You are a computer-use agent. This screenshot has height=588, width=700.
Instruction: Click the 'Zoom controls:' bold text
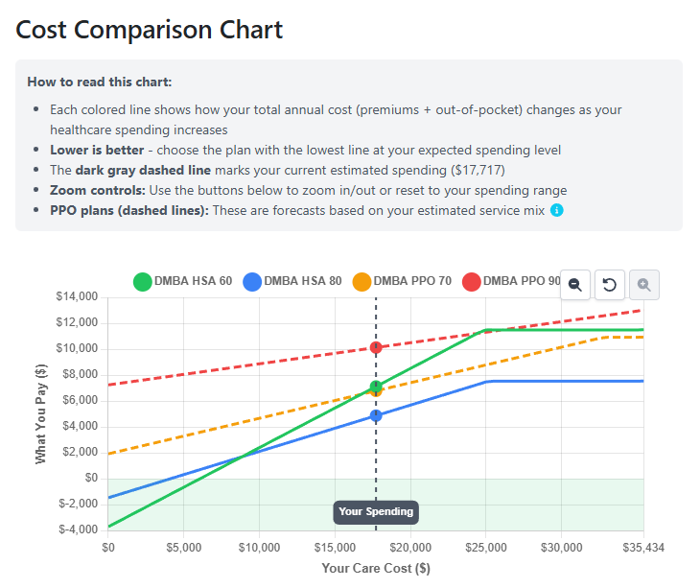coord(98,190)
